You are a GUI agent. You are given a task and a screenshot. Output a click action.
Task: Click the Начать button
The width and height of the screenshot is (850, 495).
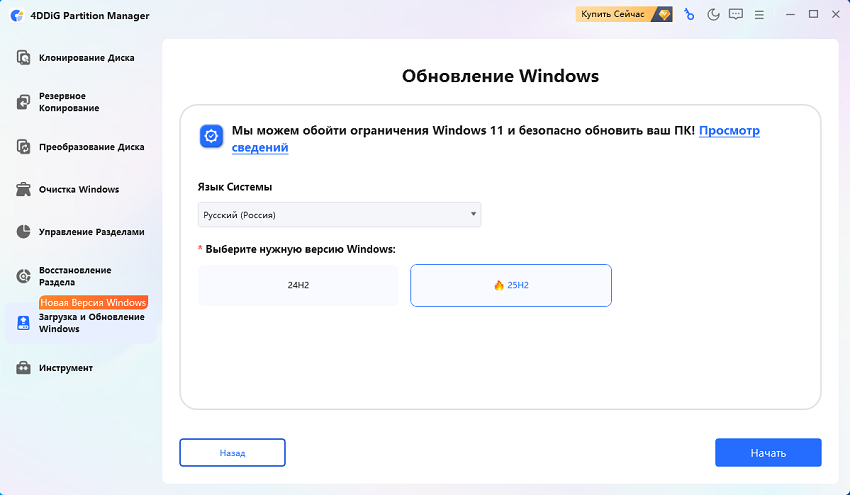pos(768,452)
